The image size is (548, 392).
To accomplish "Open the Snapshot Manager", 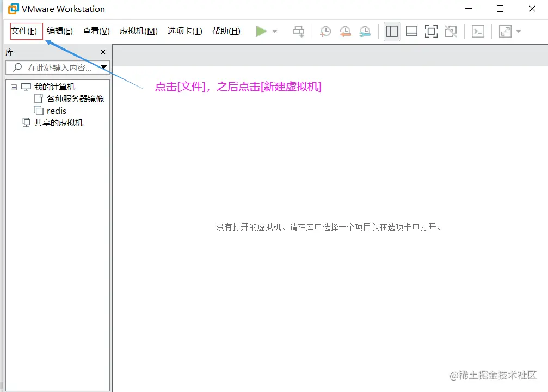I will click(365, 31).
